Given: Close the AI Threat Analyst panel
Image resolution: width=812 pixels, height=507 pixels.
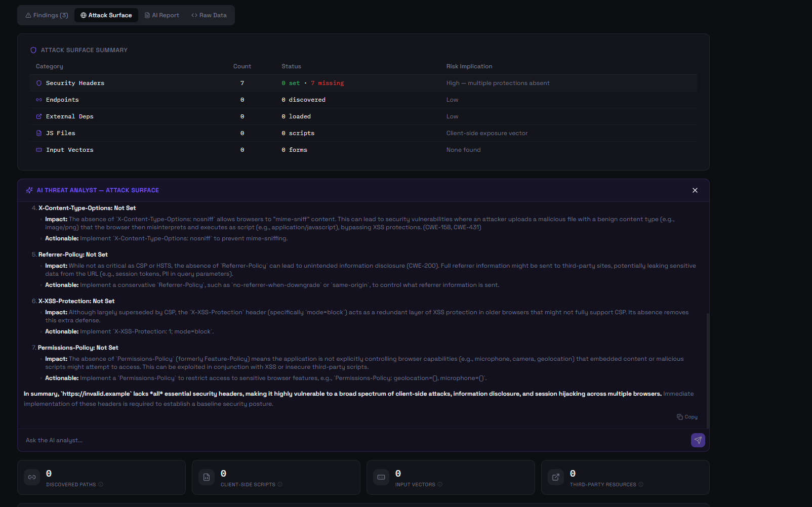Looking at the screenshot, I should click(695, 190).
